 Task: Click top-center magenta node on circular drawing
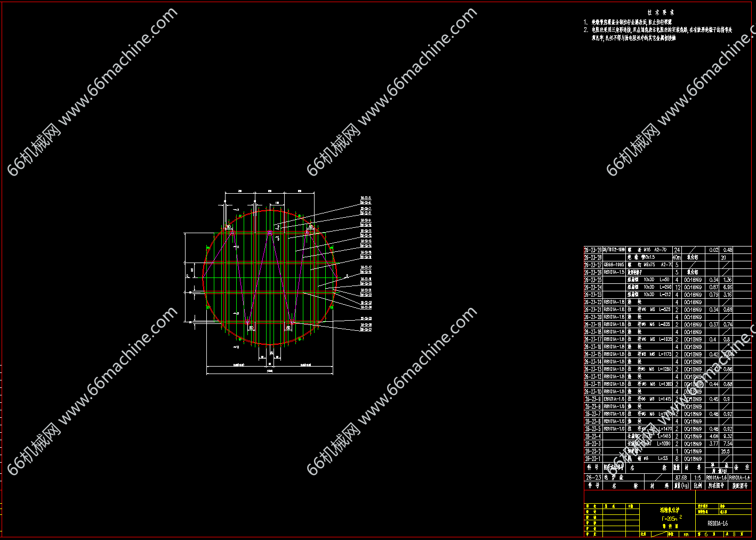click(270, 232)
